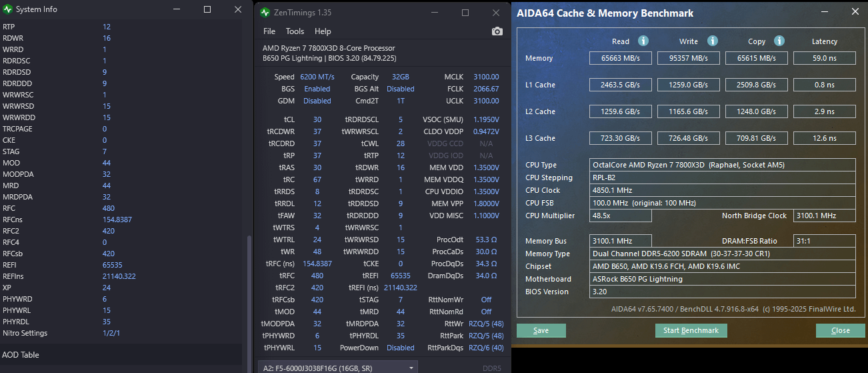Viewport: 868px width, 373px height.
Task: Open the Tools menu in ZenTimings
Action: coord(295,31)
